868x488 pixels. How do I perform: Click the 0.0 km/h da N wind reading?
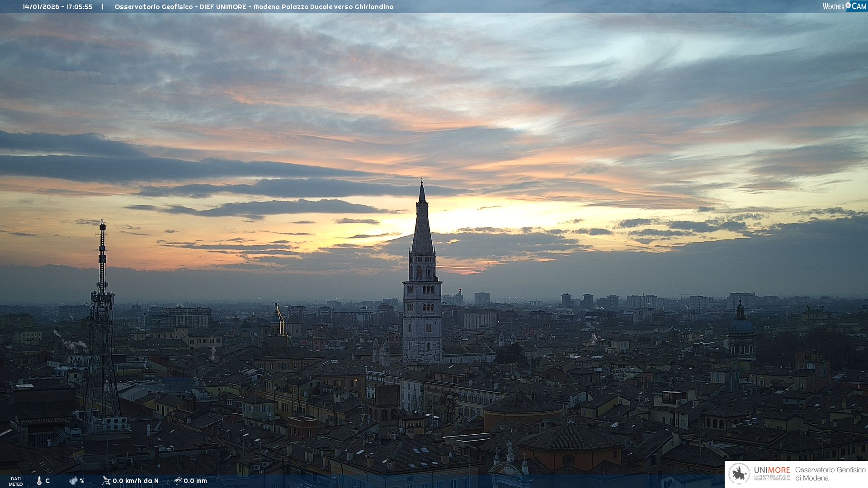point(136,481)
